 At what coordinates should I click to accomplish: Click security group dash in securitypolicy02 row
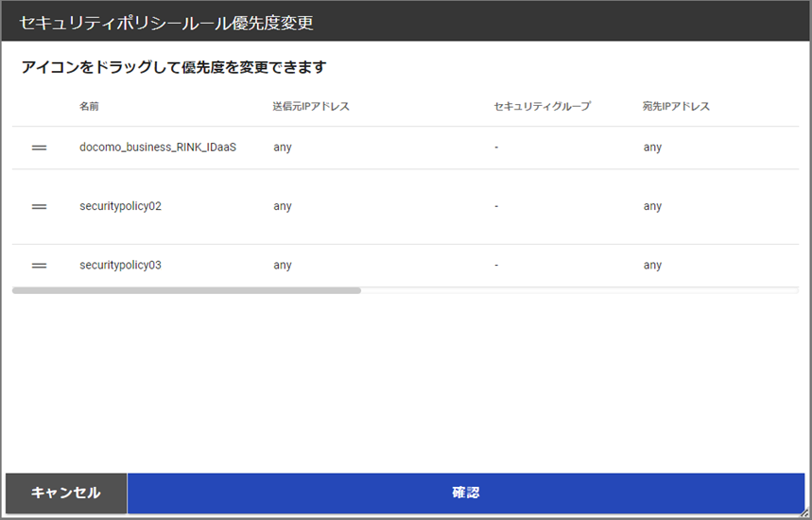(496, 206)
